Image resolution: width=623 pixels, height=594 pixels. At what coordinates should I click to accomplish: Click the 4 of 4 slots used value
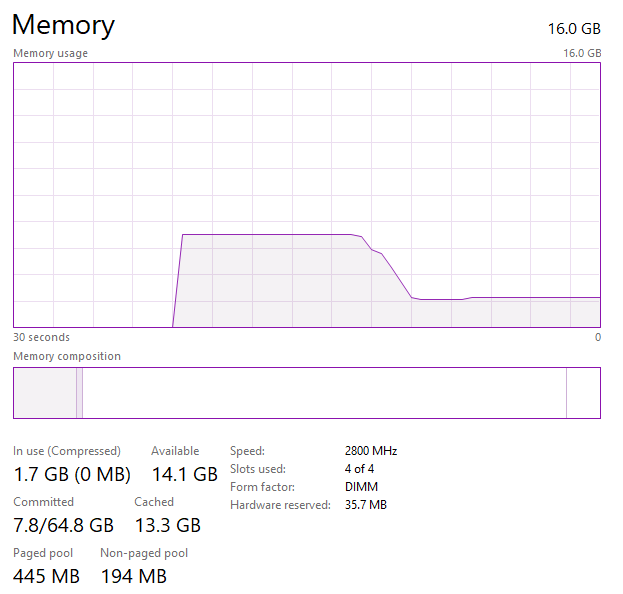358,469
